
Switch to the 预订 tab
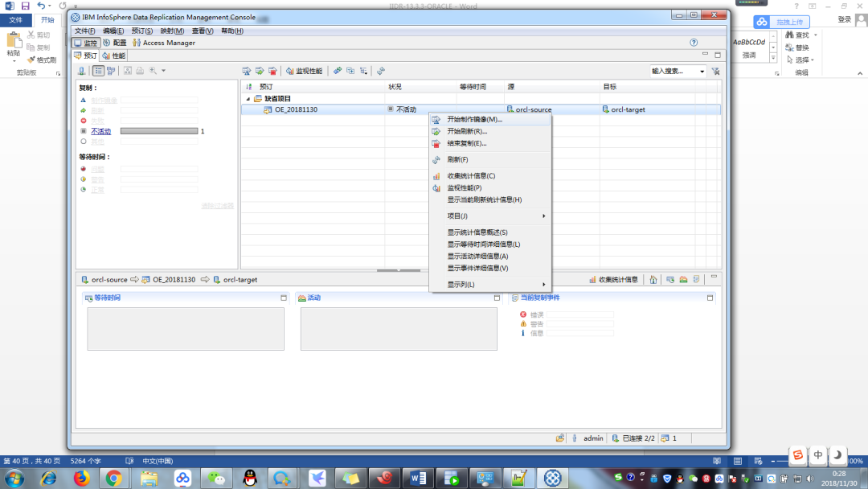[x=86, y=56]
